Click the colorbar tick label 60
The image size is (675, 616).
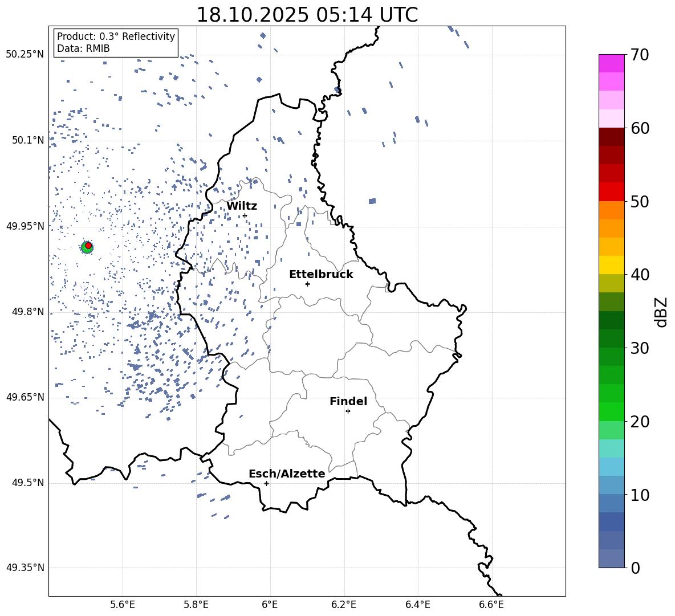coord(640,128)
